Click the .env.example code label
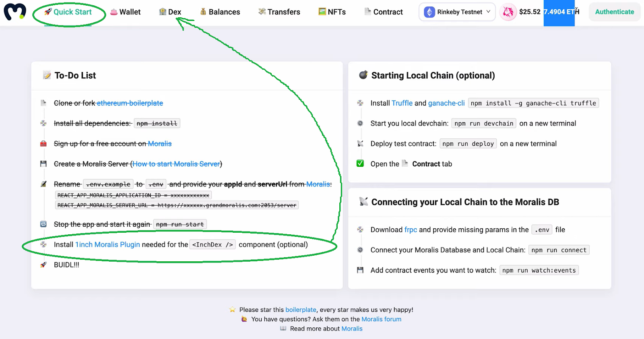Image resolution: width=644 pixels, height=339 pixels. click(108, 184)
